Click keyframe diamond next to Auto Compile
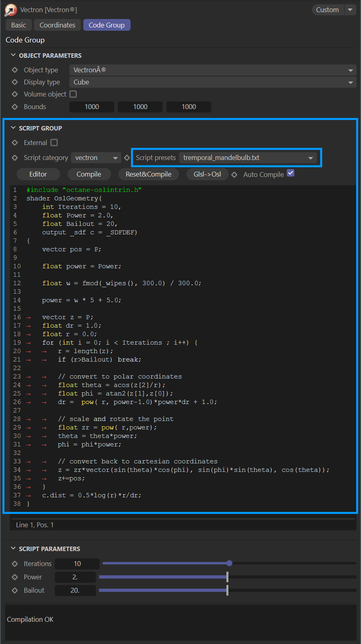This screenshot has width=361, height=644. click(234, 175)
